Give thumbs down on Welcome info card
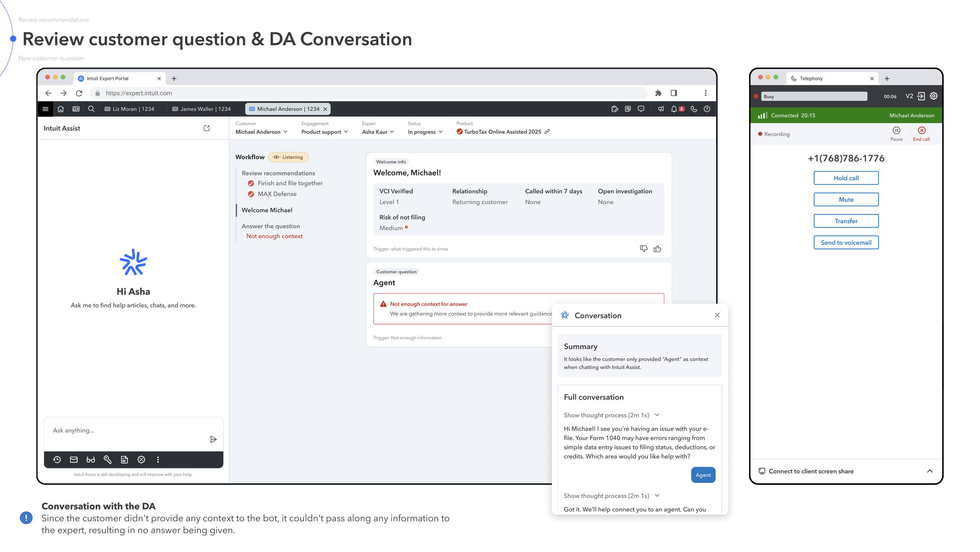 pos(644,249)
